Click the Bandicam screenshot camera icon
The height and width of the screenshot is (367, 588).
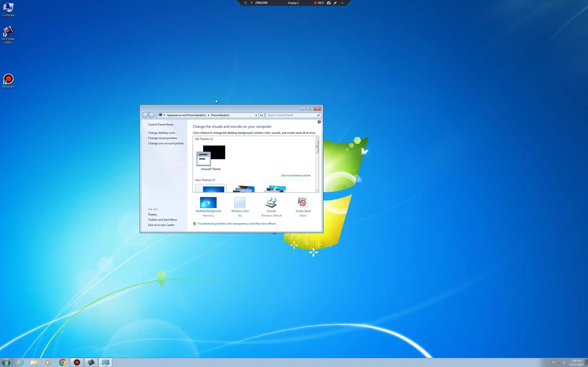coord(328,3)
